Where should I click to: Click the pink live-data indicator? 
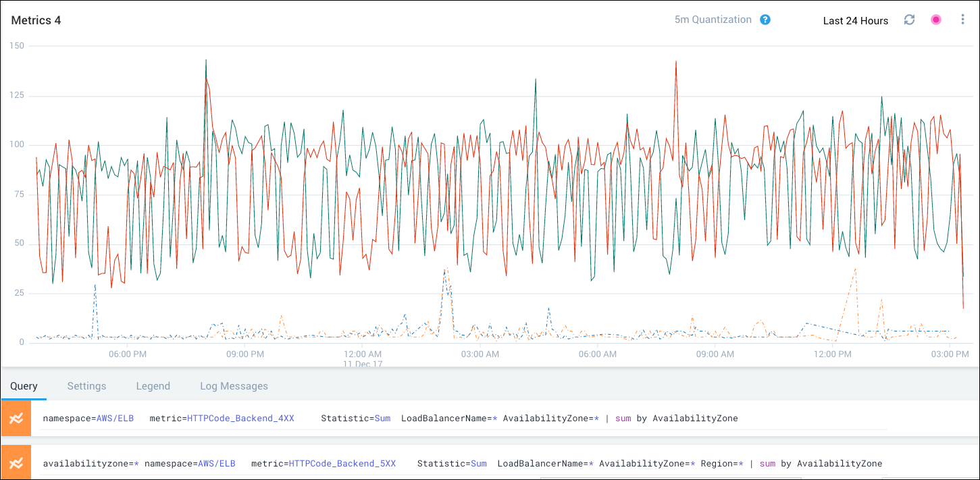pos(935,20)
